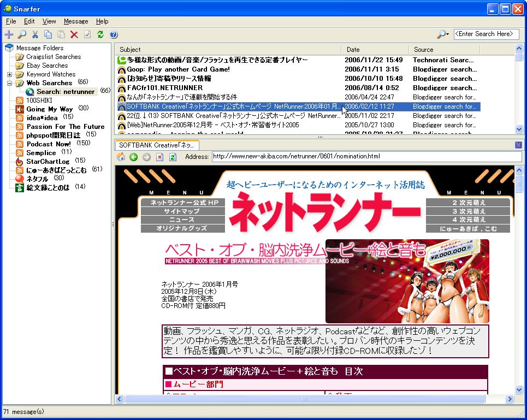Viewport: 527px width, 420px height.
Task: Click the green browser Back arrow
Action: tap(133, 157)
